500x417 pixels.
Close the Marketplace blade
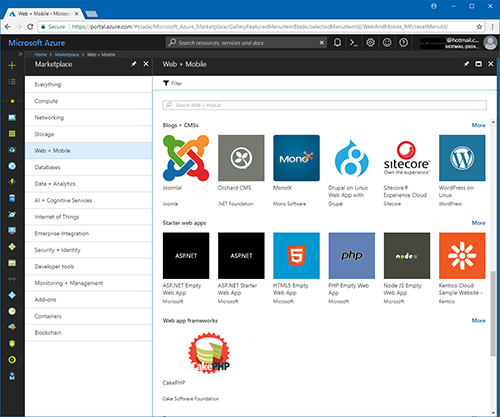(x=146, y=64)
